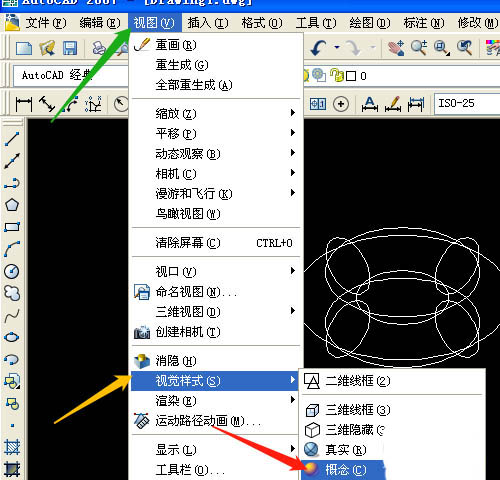This screenshot has width=500, height=480.
Task: Click the Dimension update icon
Action: coord(416,104)
